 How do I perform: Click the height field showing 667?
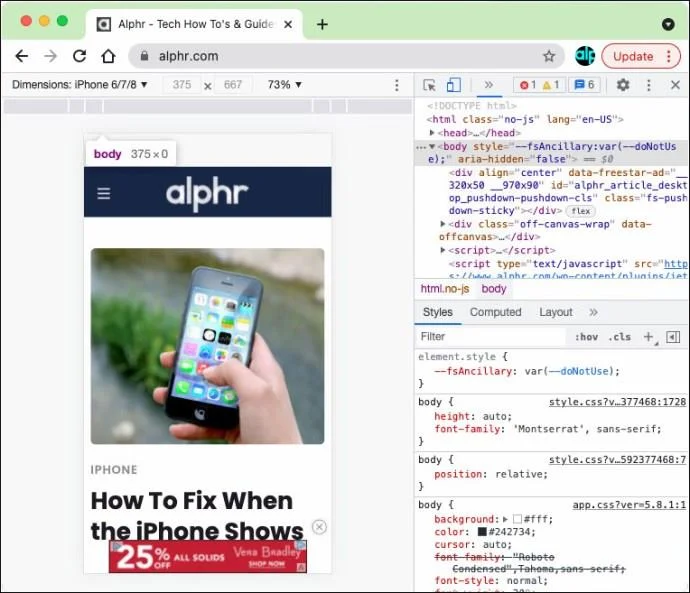(x=233, y=84)
